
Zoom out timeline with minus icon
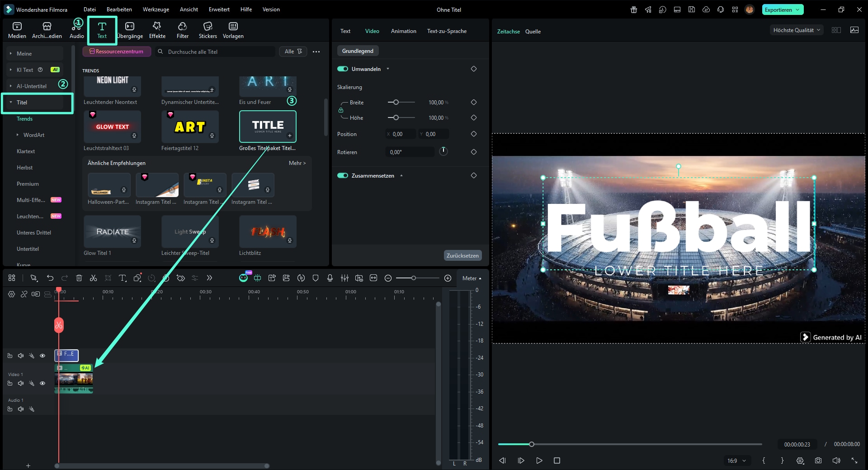tap(388, 278)
